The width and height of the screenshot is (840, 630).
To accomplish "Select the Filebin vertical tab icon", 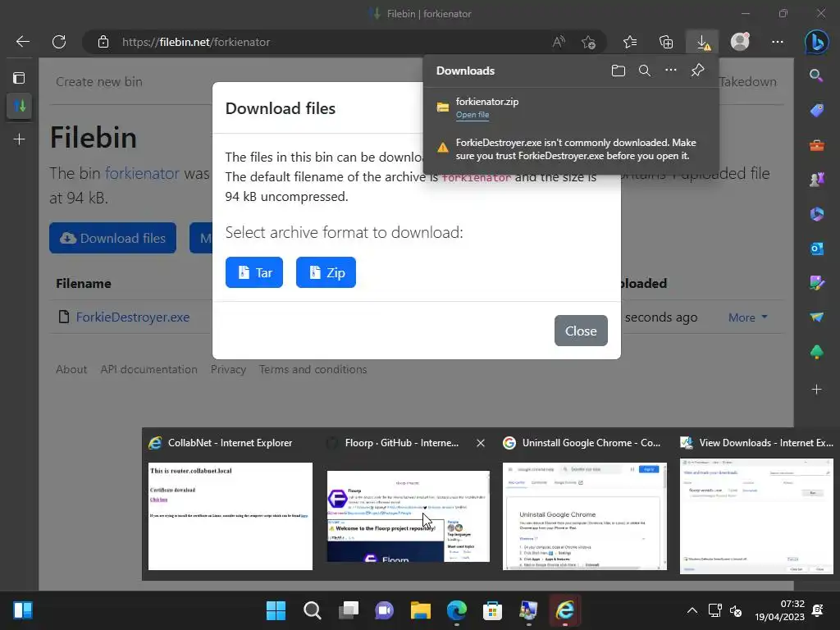I will coord(20,106).
